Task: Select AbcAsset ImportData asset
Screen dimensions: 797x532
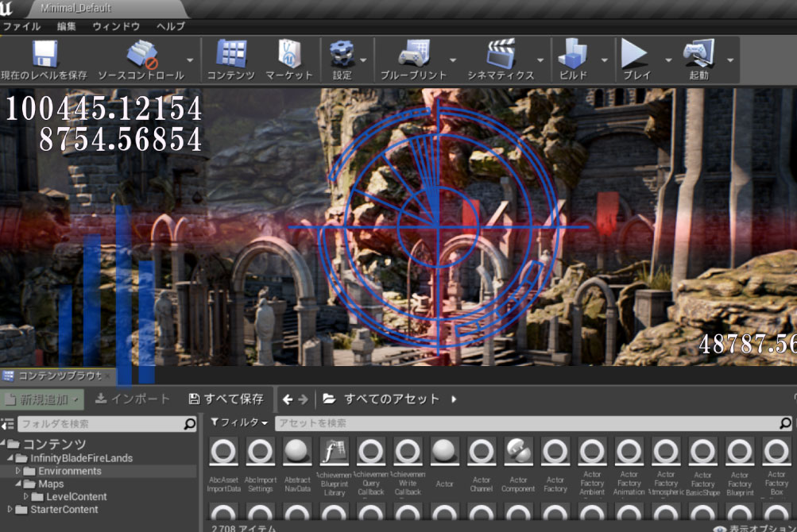Action: tap(223, 465)
